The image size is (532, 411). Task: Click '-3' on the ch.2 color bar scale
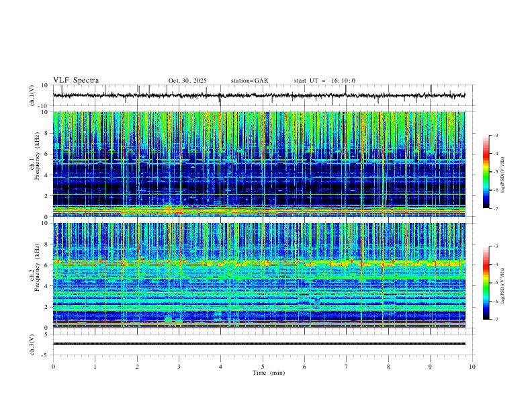click(x=495, y=246)
